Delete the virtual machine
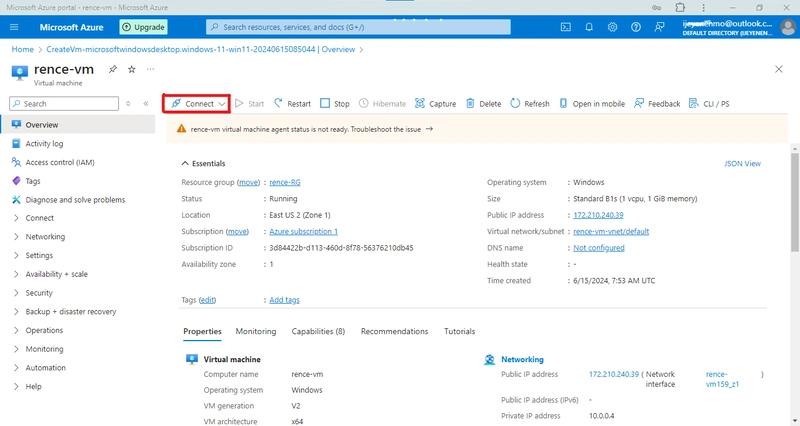The width and height of the screenshot is (800, 426). 484,104
